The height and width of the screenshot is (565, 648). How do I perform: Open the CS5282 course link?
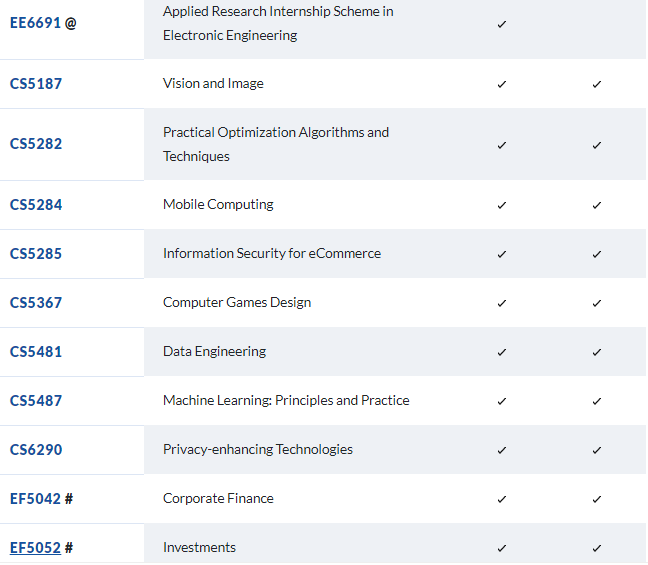coord(36,144)
